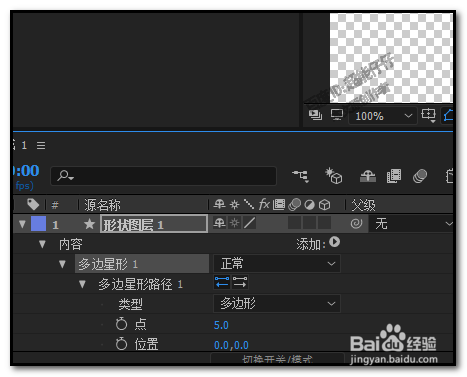The image size is (467, 377).
Task: Toggle quality switch on 形状图层 1
Action: click(249, 223)
